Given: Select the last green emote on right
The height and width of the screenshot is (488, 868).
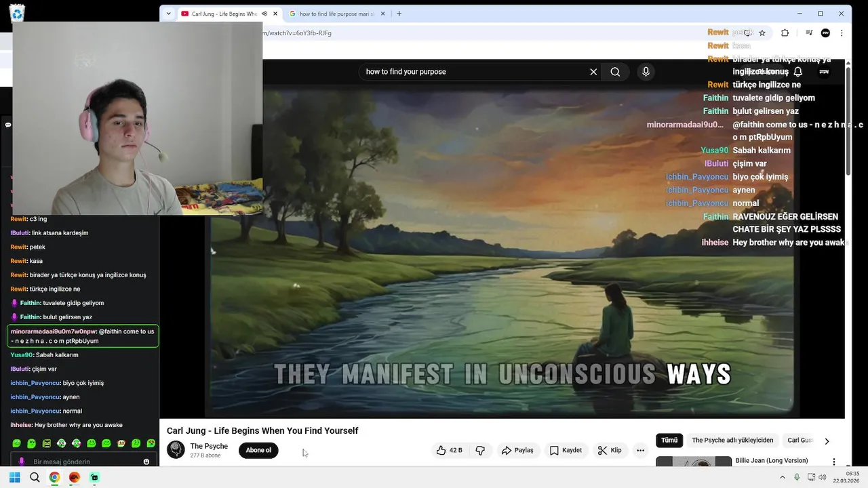Looking at the screenshot, I should (x=151, y=443).
